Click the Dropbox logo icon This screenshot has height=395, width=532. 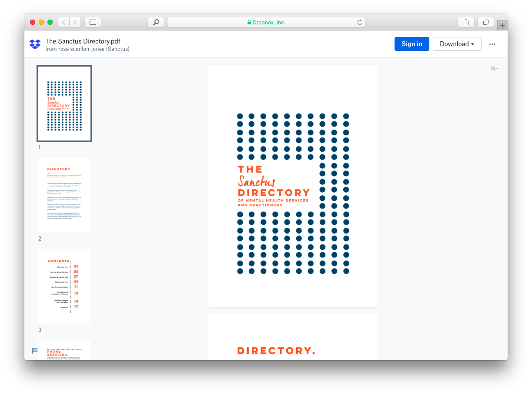(35, 44)
